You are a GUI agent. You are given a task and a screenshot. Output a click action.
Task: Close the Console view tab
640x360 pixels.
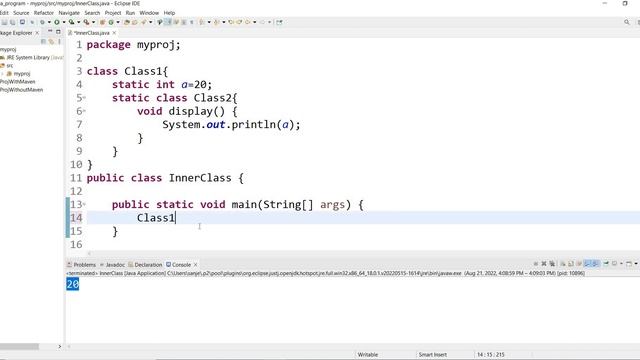tap(196, 264)
